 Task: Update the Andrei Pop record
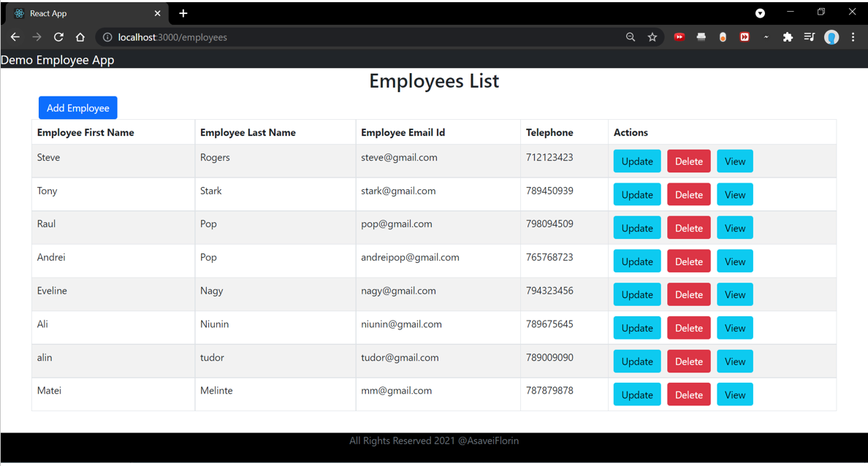[637, 261]
